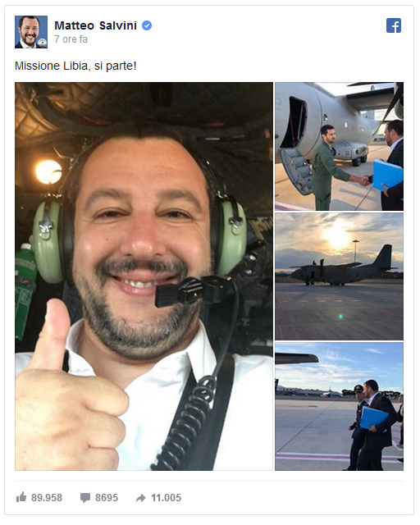Open Matteo Salvini's profile picture
Image resolution: width=420 pixels, height=525 pixels.
click(x=31, y=32)
